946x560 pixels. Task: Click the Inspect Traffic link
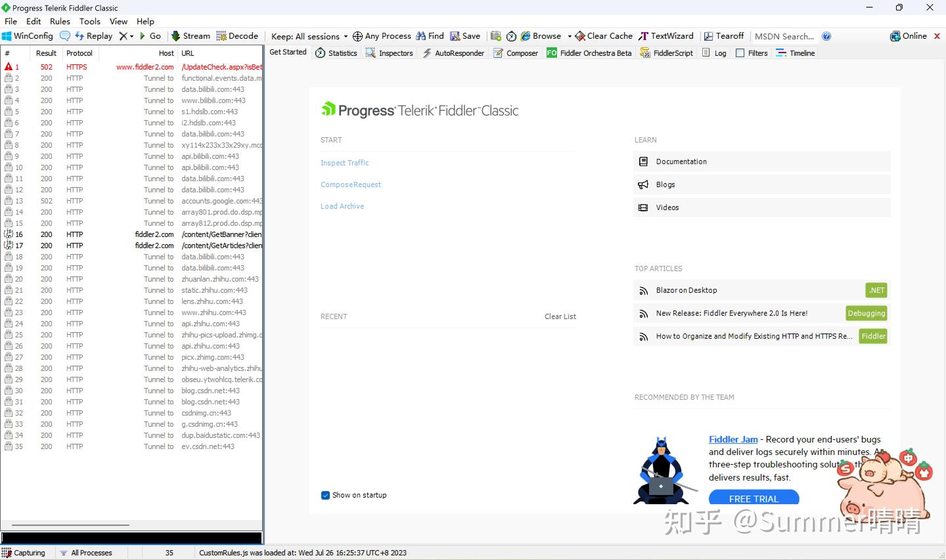[x=345, y=163]
